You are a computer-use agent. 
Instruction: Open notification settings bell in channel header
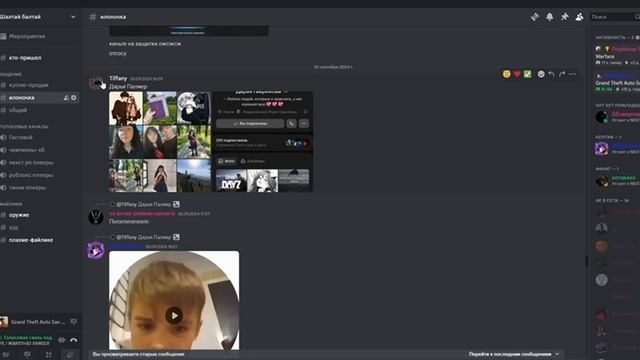point(550,17)
